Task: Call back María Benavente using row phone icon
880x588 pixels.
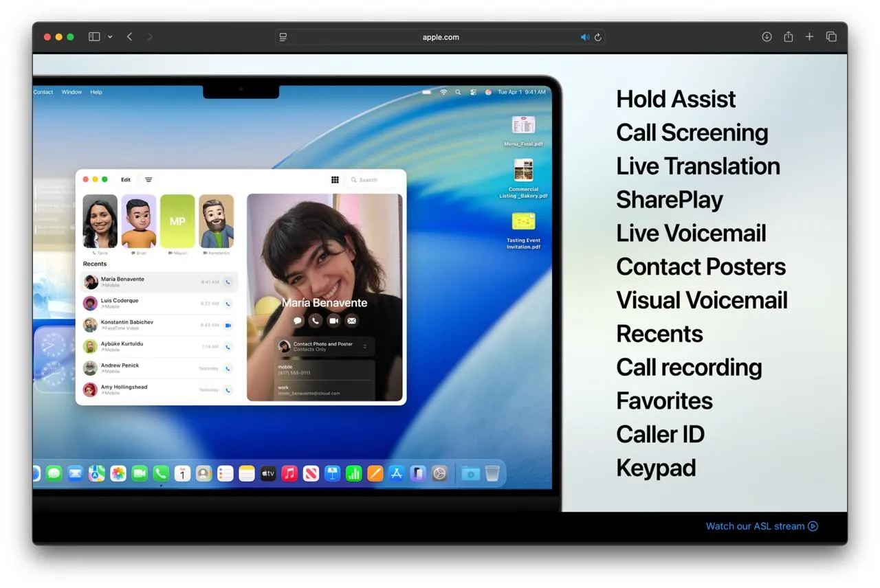Action: (228, 282)
